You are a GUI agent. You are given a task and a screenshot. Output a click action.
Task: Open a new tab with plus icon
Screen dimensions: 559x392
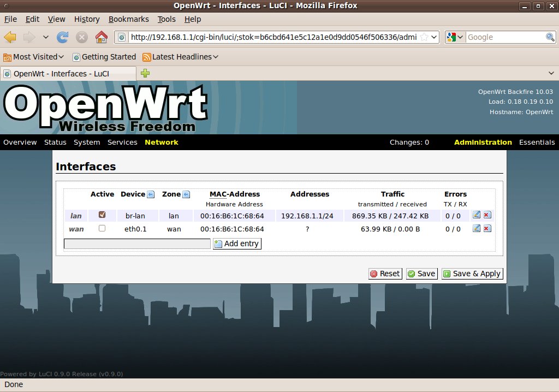click(145, 73)
